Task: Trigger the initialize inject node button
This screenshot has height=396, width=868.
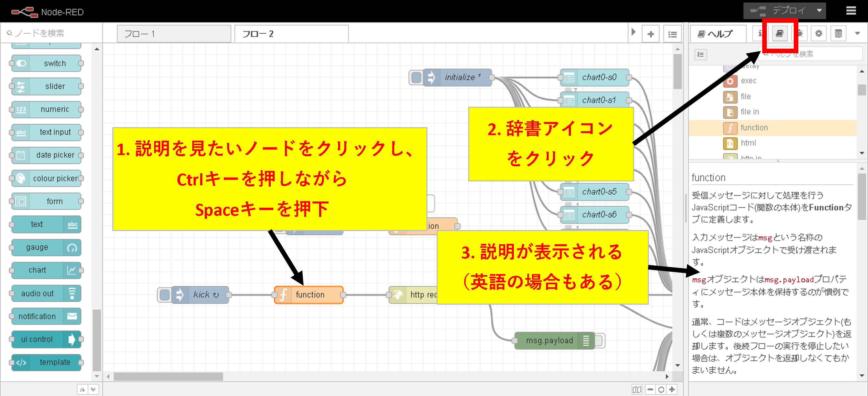Action: (416, 78)
